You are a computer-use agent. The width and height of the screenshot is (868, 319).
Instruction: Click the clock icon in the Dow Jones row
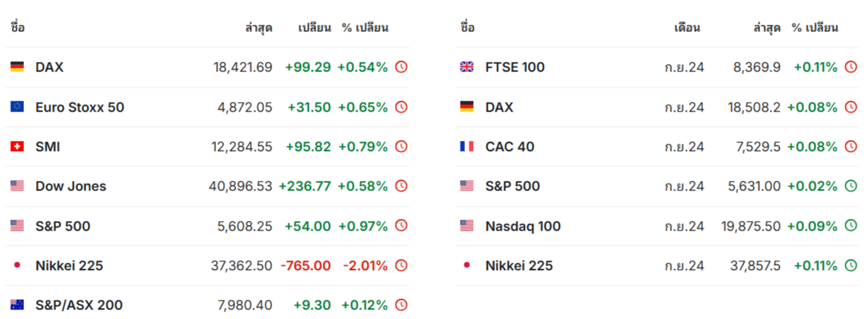401,186
